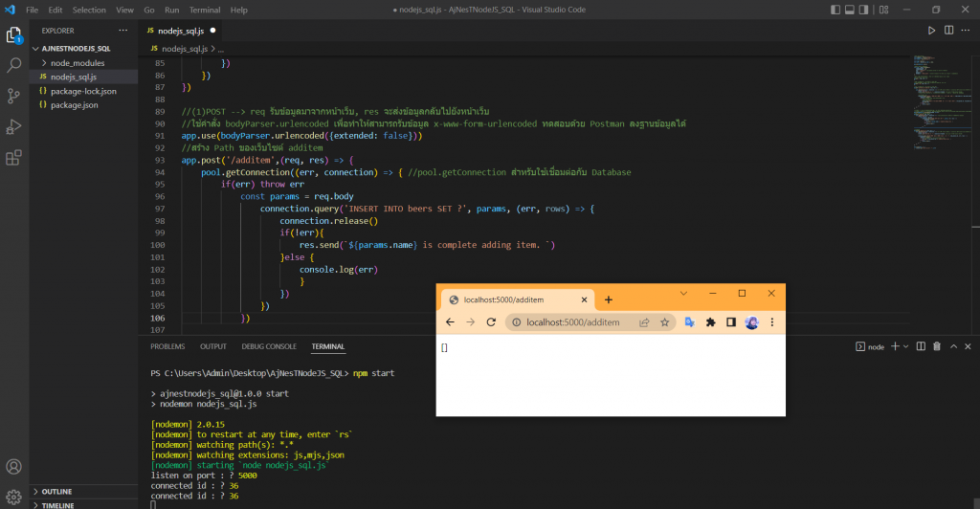Viewport: 980px width, 509px height.
Task: Add a new terminal with plus icon
Action: coord(895,346)
